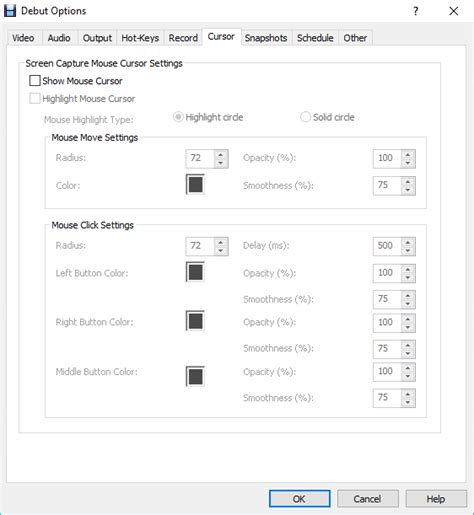Increase Right Button Opacity with up arrow

click(408, 318)
